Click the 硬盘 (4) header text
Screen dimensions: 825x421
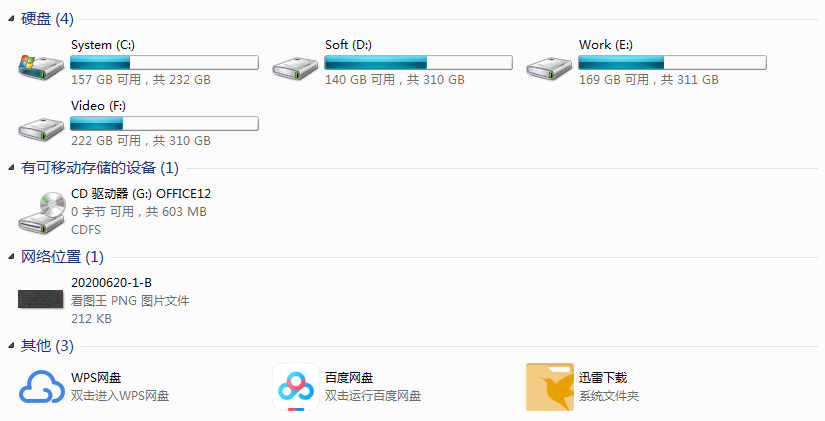pos(47,19)
